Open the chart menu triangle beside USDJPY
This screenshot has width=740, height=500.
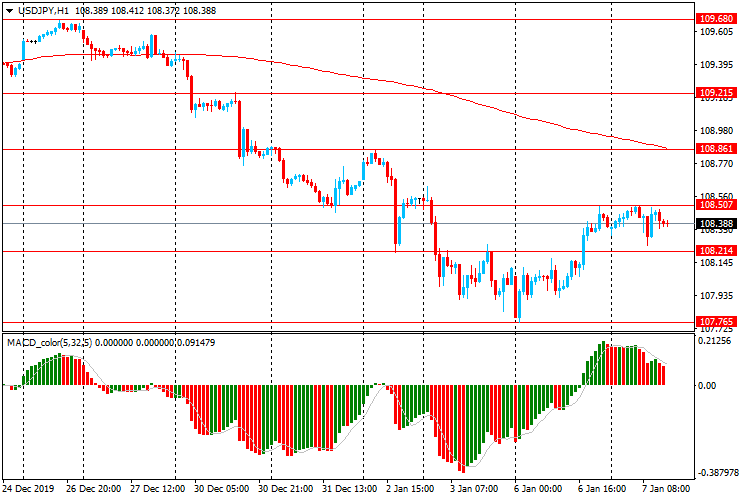[x=9, y=11]
